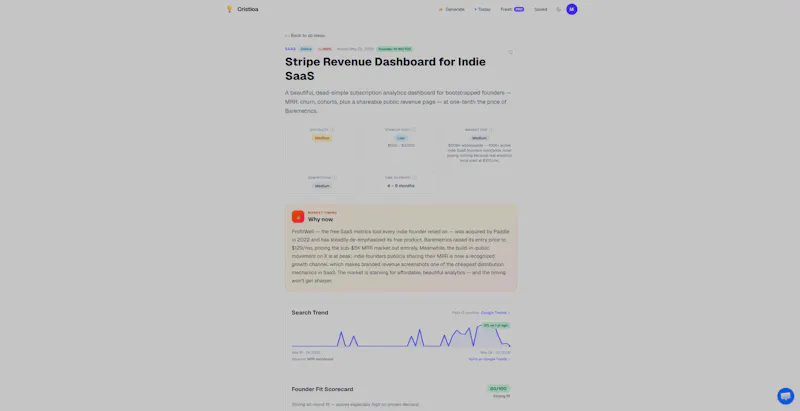The height and width of the screenshot is (411, 800).
Task: Open the Fresh ideas tab
Action: [512, 9]
